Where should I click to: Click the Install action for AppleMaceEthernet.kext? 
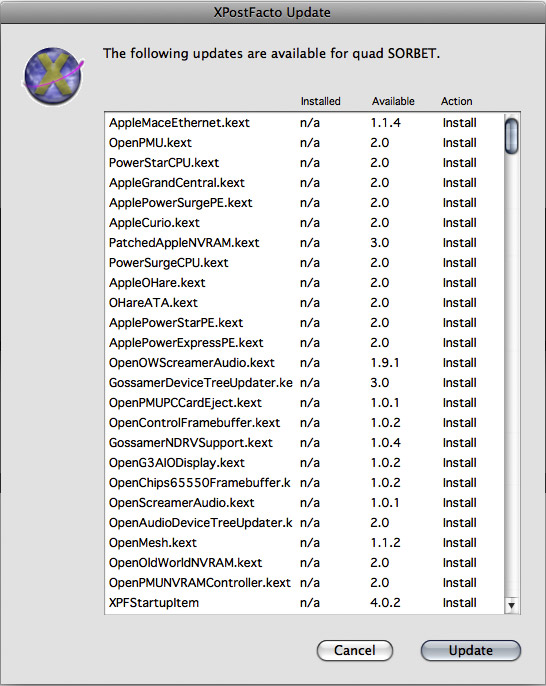pyautogui.click(x=459, y=123)
